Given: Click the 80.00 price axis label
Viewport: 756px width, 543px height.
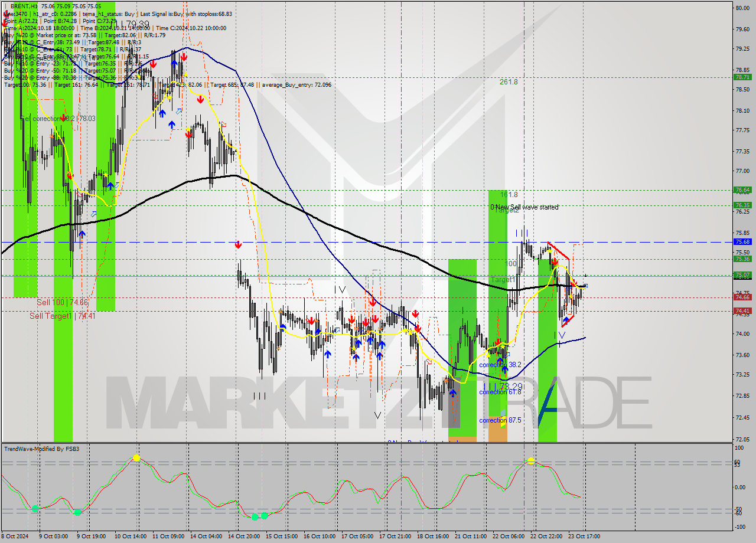Looking at the screenshot, I should [742, 8].
